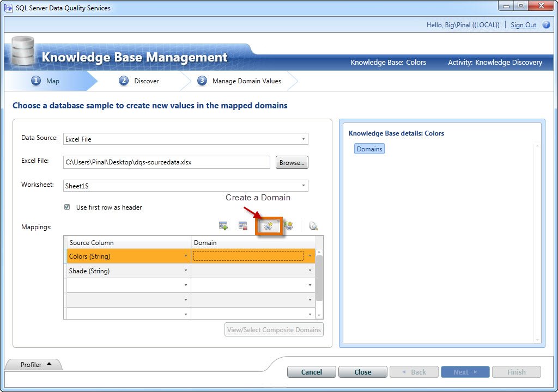Click the mappings scrollbar up arrow
558x392 pixels.
point(319,252)
